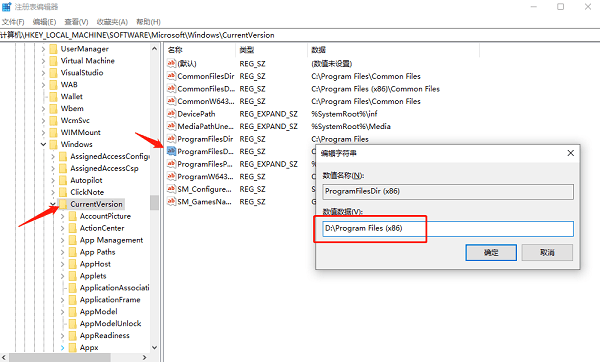Select the CurrentVersion key
This screenshot has width=600, height=362.
coord(96,204)
